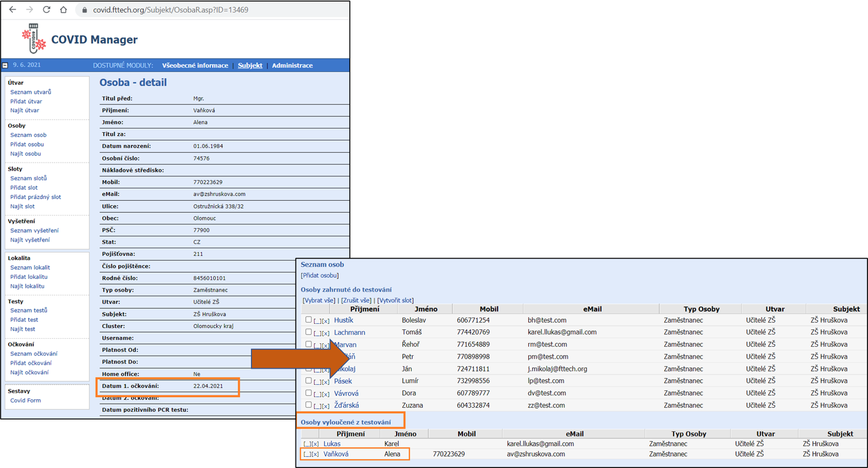
Task: Click the [x] delete icon for Lachmann
Action: (x=326, y=333)
